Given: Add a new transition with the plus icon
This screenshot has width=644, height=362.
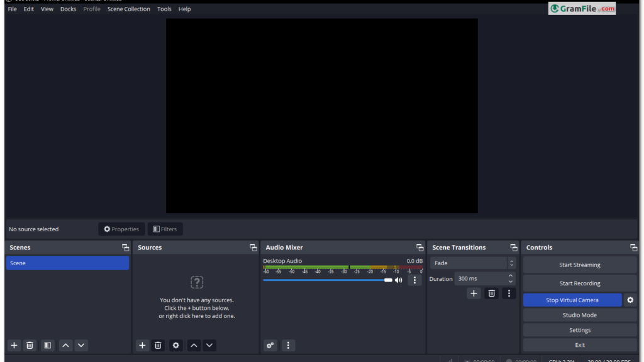Looking at the screenshot, I should [x=474, y=293].
